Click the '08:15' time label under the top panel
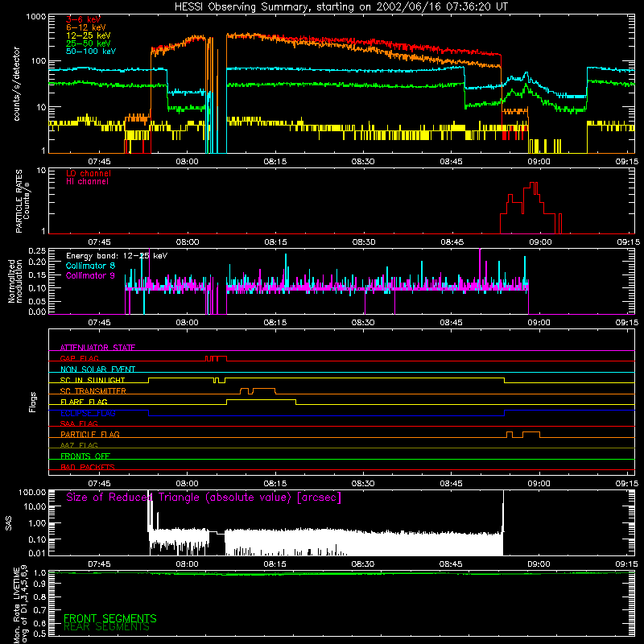The image size is (644, 644). point(275,162)
